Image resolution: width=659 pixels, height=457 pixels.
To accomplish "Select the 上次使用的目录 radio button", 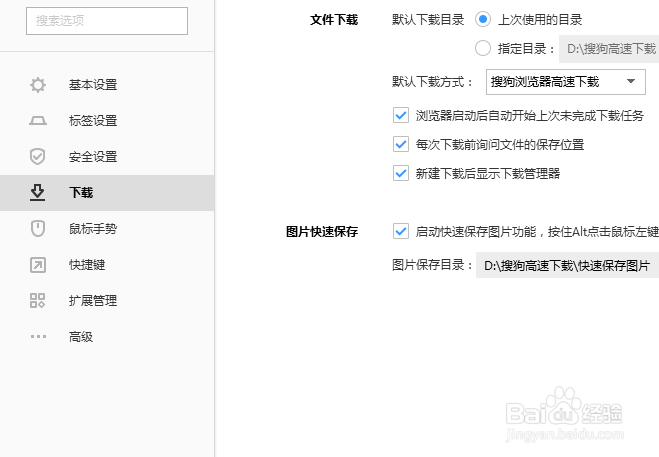I will (483, 19).
